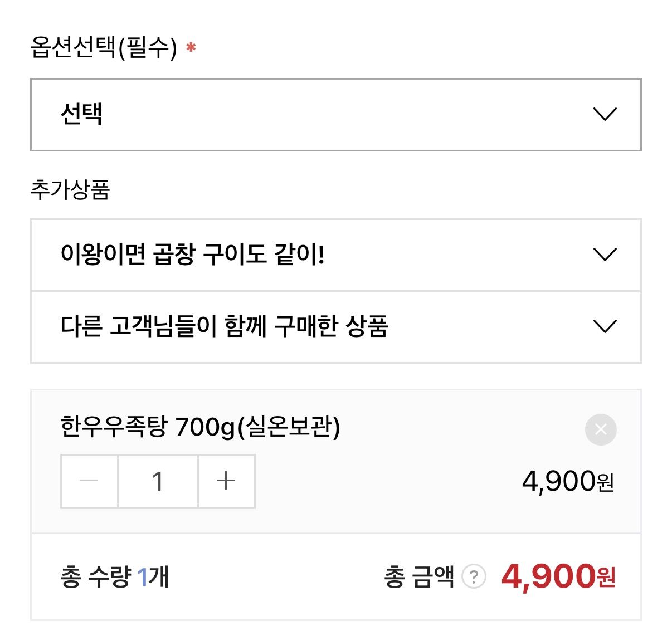Click the quantity input field showing 1
672x626 pixels.
point(158,481)
